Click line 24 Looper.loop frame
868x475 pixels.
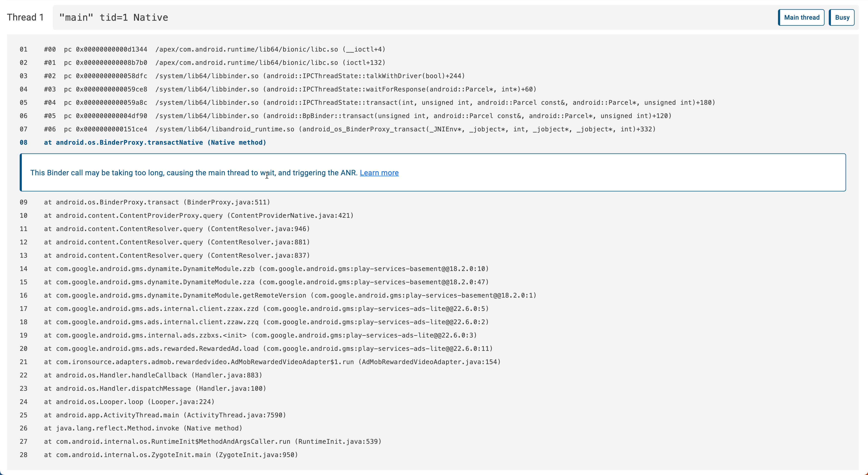click(129, 402)
